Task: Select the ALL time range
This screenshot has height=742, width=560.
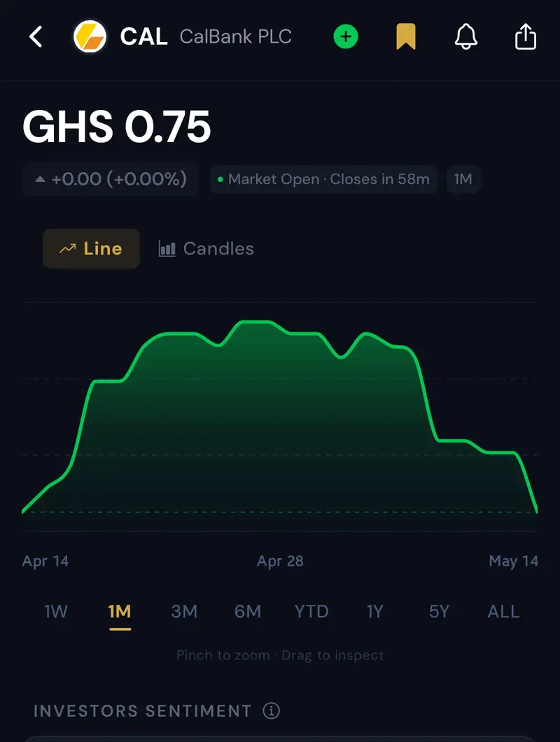Action: 503,611
